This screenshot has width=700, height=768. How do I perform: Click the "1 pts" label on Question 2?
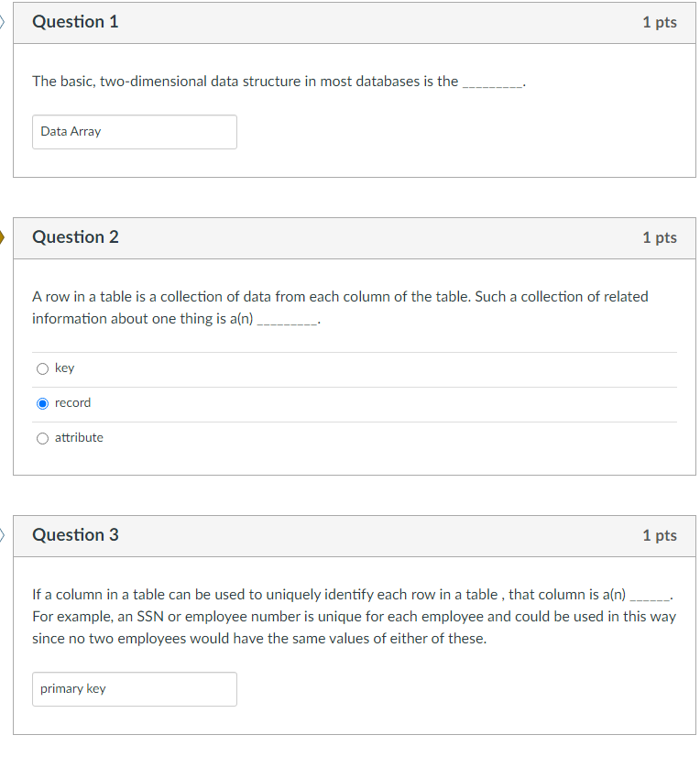[x=660, y=236]
